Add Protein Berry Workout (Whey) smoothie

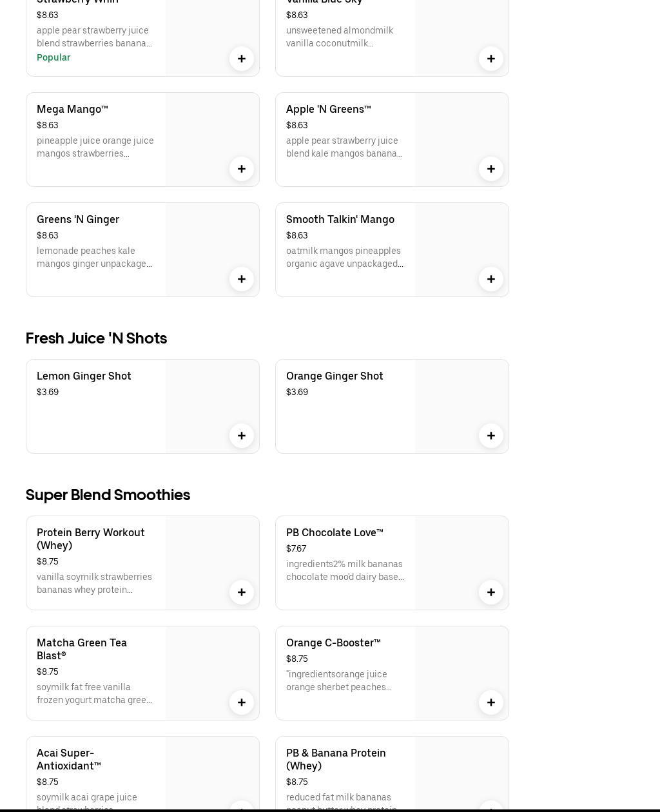pos(242,592)
